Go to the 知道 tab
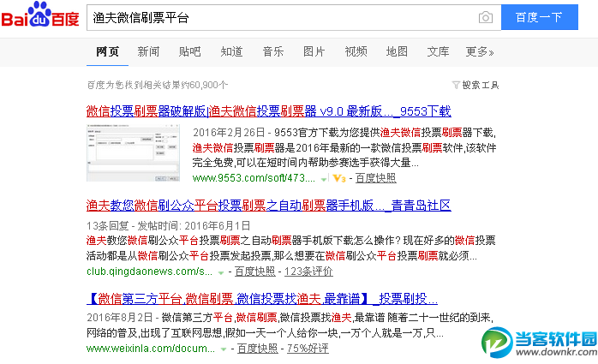Image resolution: width=598 pixels, height=364 pixels. pos(231,51)
